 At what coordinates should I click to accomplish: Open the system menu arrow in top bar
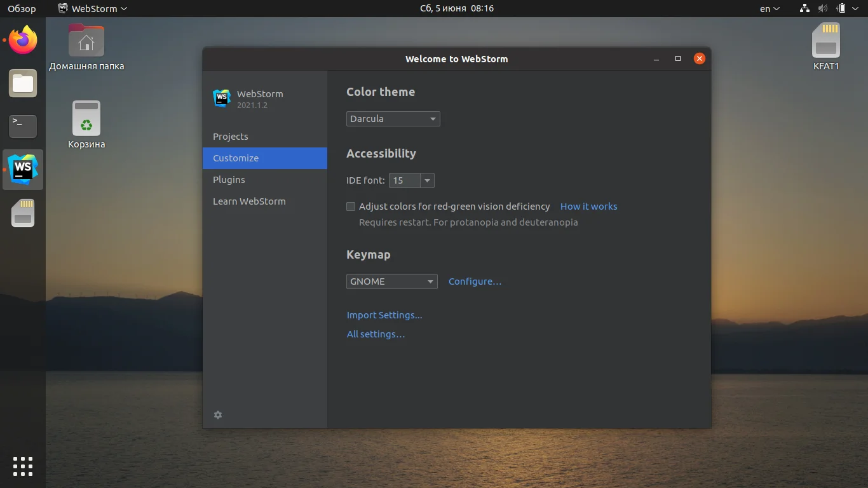click(x=856, y=9)
